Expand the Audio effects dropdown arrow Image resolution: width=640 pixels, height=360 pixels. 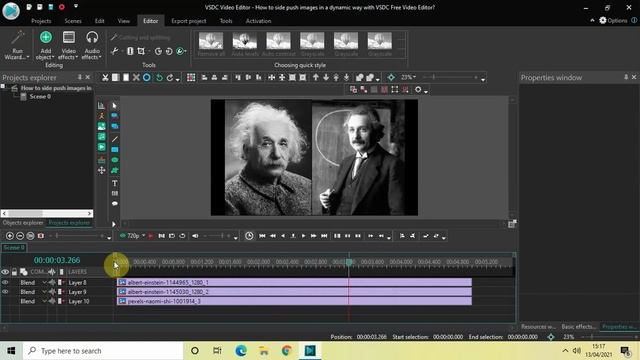pyautogui.click(x=100, y=58)
